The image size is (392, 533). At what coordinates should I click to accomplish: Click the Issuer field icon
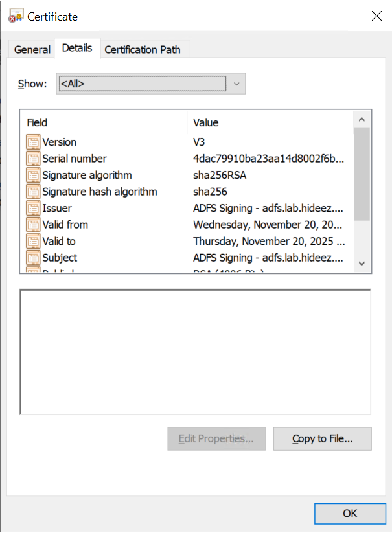click(x=33, y=209)
